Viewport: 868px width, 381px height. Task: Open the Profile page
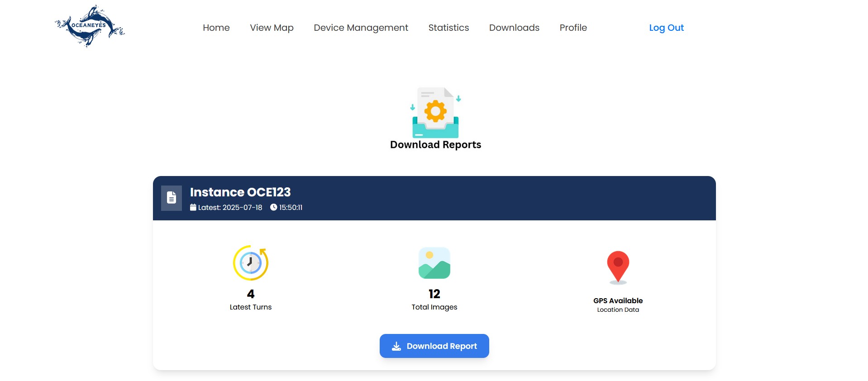[x=573, y=28]
